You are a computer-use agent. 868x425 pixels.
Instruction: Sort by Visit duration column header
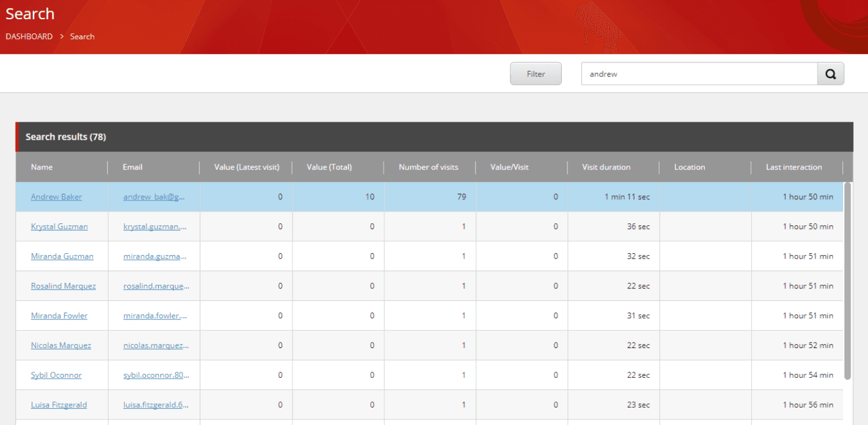point(606,167)
